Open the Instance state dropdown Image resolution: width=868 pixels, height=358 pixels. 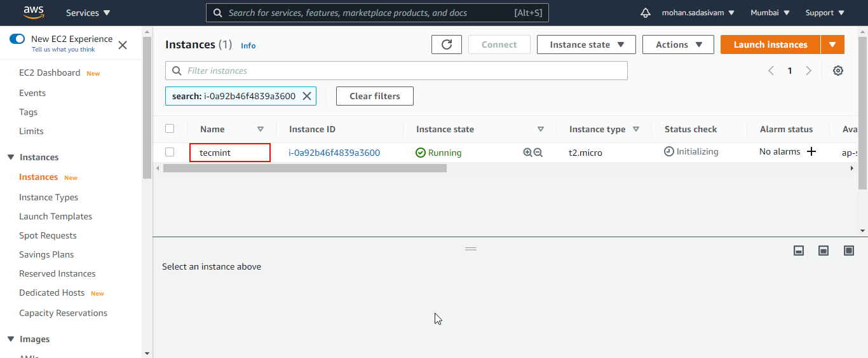click(x=587, y=45)
